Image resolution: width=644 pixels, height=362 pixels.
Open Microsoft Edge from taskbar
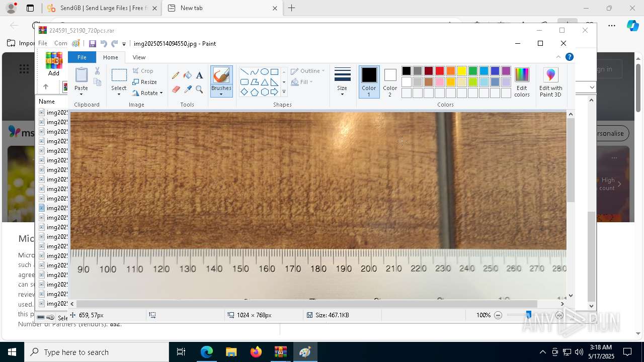click(x=206, y=352)
